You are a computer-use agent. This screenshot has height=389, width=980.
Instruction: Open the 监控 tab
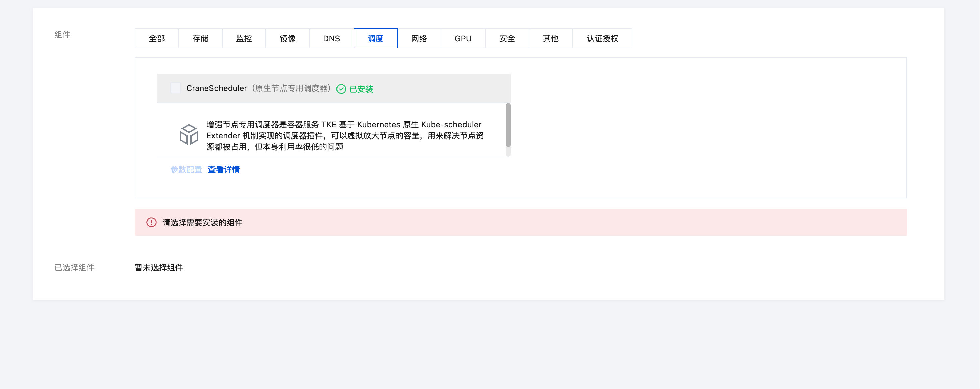click(x=244, y=39)
